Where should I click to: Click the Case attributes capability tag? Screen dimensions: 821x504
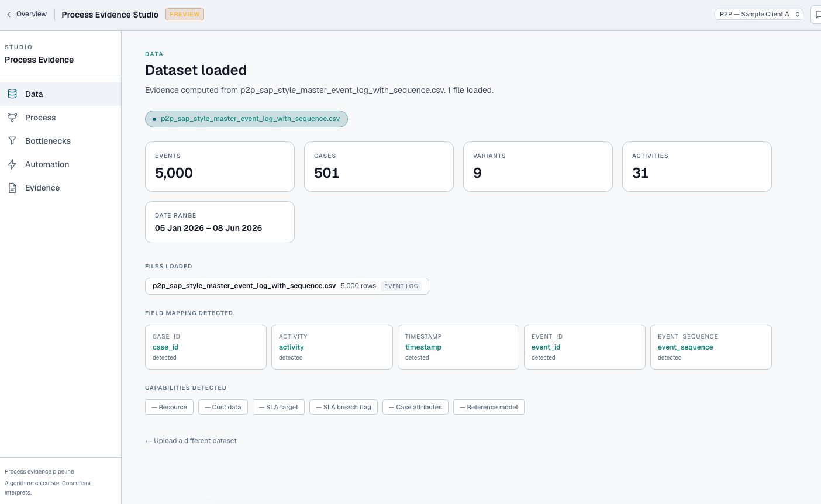pyautogui.click(x=415, y=407)
